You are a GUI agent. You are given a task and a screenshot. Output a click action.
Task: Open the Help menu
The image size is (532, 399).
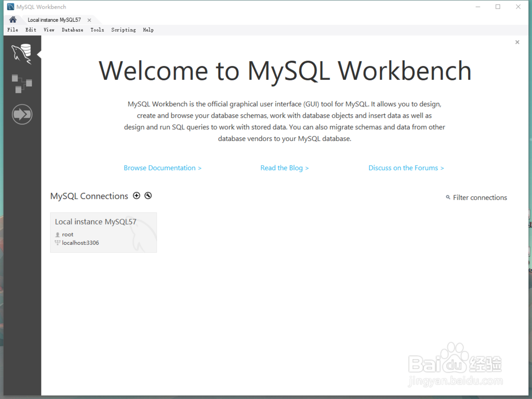pyautogui.click(x=148, y=30)
